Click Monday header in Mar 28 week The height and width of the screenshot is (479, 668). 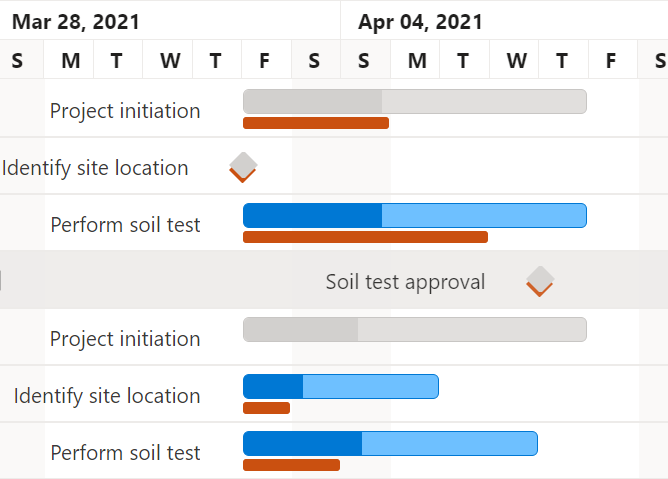70,61
